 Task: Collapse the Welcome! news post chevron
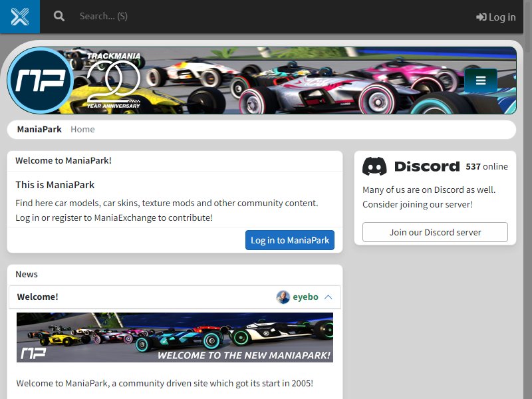click(x=328, y=297)
